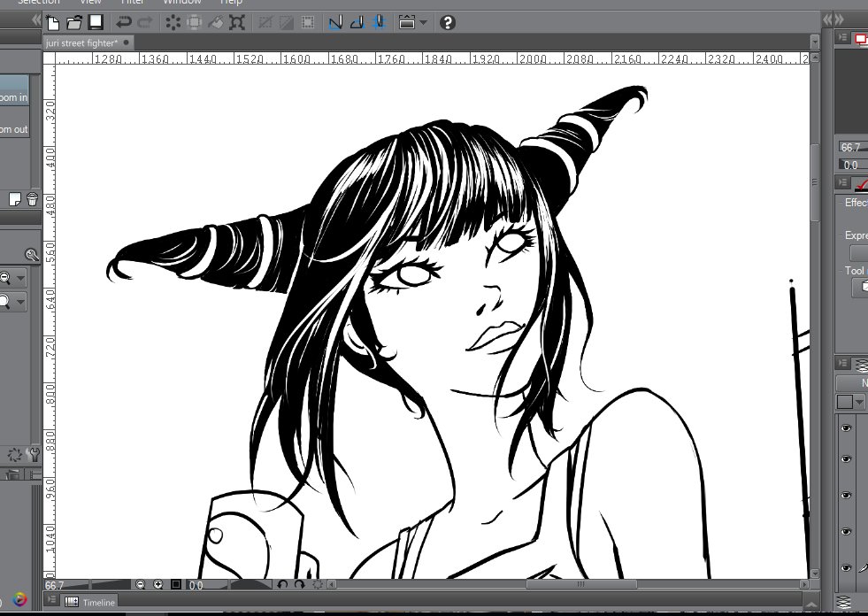Adjust the Navigator zoom slider showing 66.7
The height and width of the screenshot is (616, 868).
pyautogui.click(x=852, y=147)
